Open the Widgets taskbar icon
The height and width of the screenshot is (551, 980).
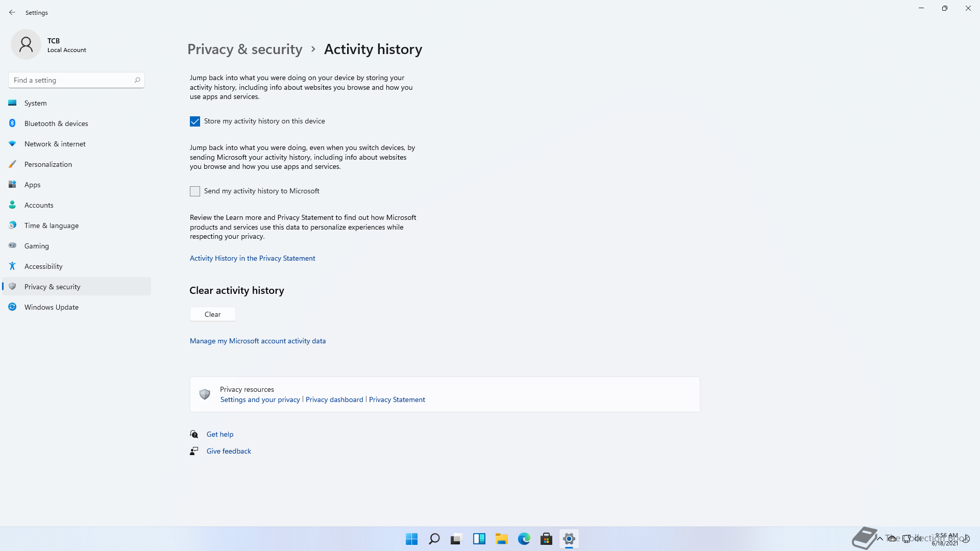click(x=479, y=539)
